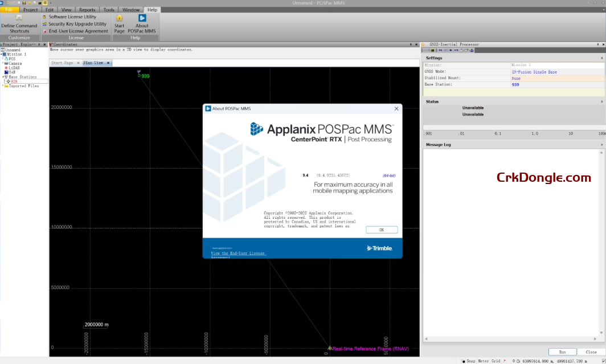Select the LiDAR node icon in Project Explorer
This screenshot has width=606, height=364.
(6, 68)
